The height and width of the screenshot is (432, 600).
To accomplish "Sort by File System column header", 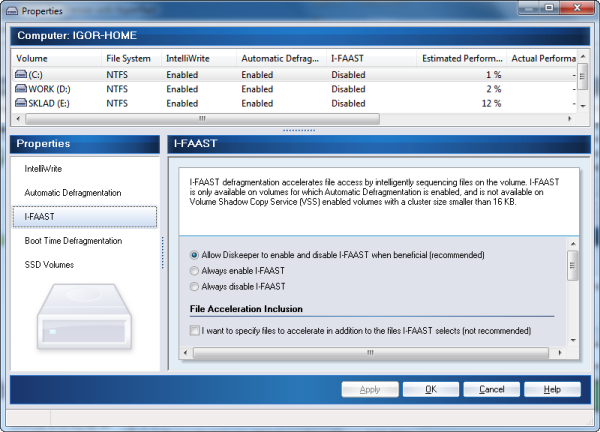I will coord(131,59).
